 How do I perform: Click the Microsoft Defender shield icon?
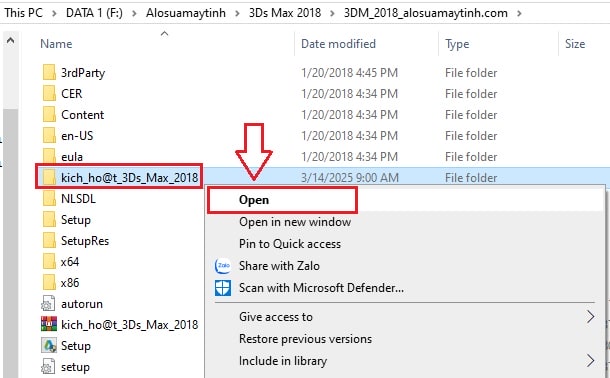223,288
